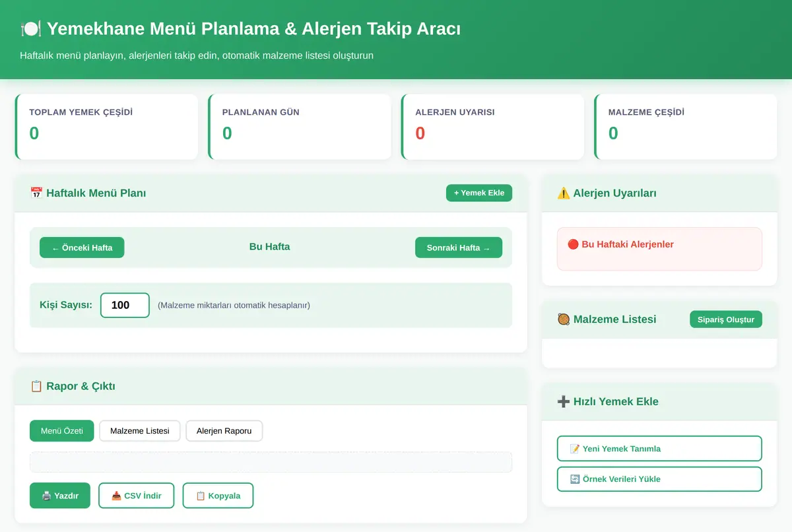Image resolution: width=792 pixels, height=532 pixels.
Task: Create an order with Sipariş Oluştur
Action: point(726,319)
